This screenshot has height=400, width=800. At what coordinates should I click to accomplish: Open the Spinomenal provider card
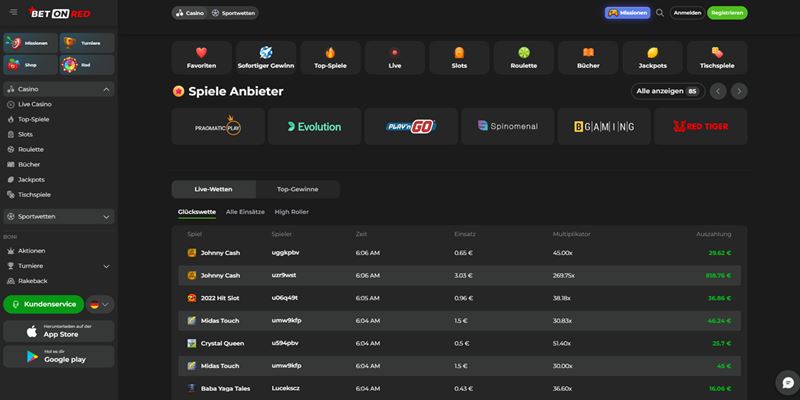tap(508, 127)
